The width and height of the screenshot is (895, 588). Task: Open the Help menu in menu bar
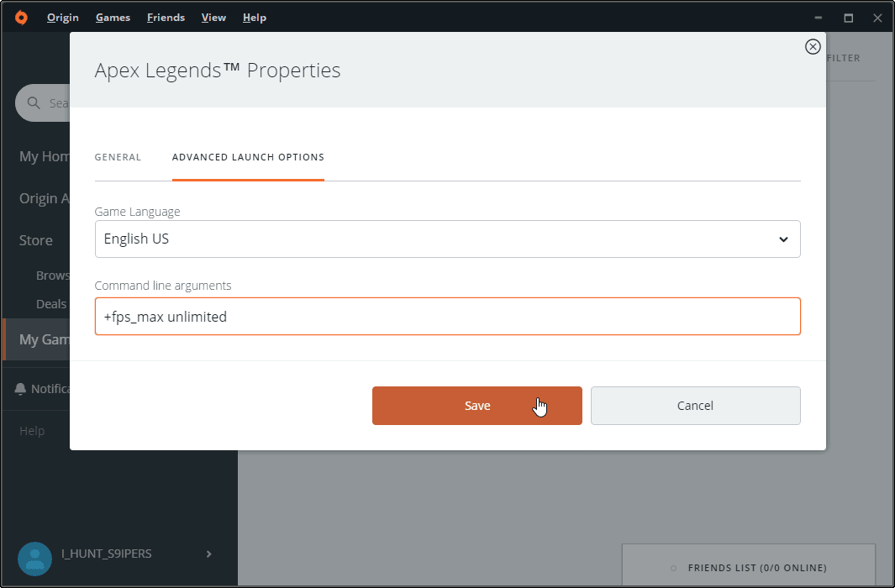pyautogui.click(x=255, y=18)
